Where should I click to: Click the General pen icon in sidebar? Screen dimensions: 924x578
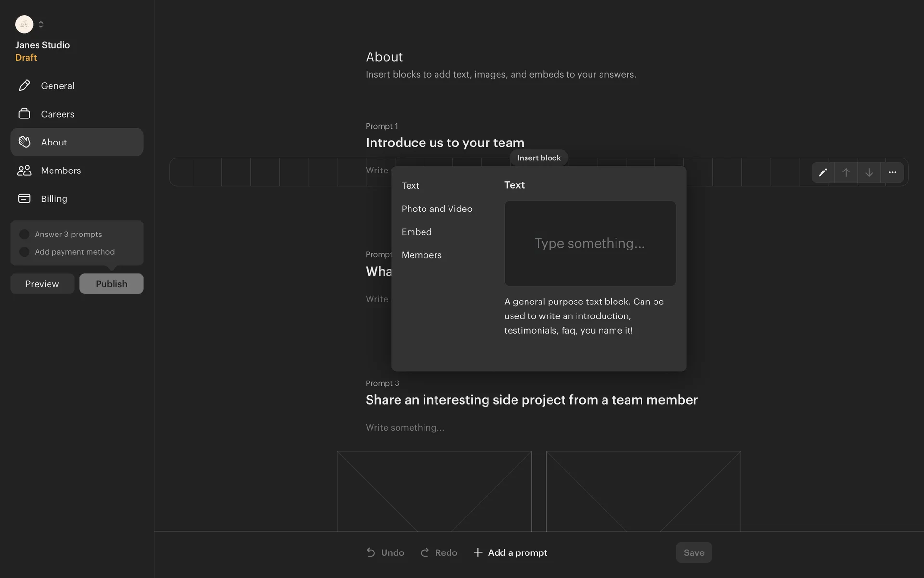click(24, 86)
